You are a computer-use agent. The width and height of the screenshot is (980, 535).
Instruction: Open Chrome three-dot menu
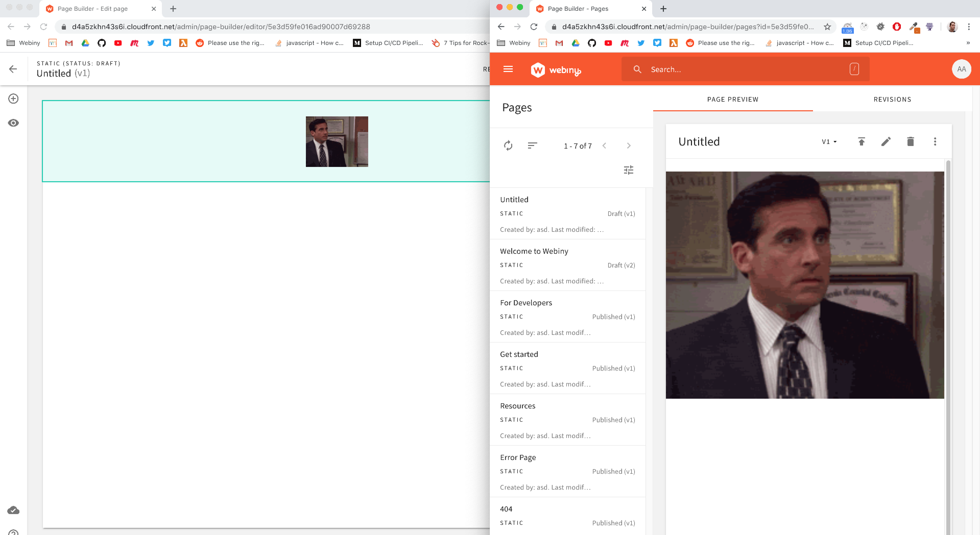coord(969,27)
